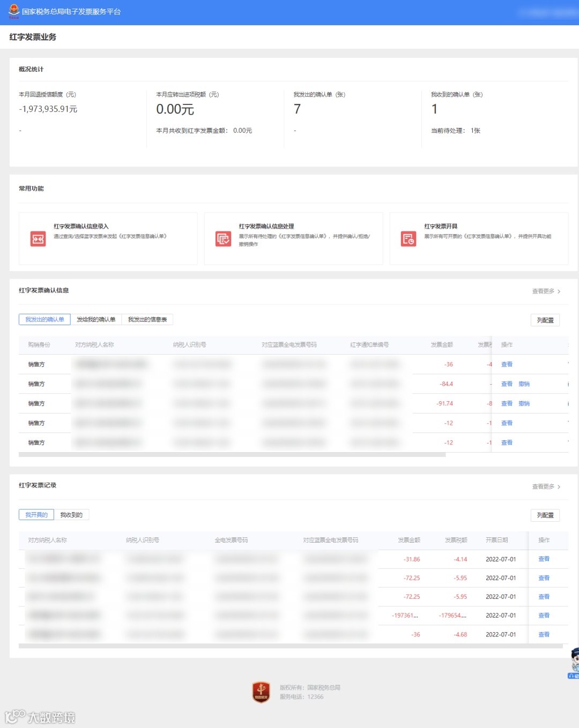Screen dimensions: 579x728
Task: Switch to 我开具的 tab
Action: pyautogui.click(x=36, y=515)
